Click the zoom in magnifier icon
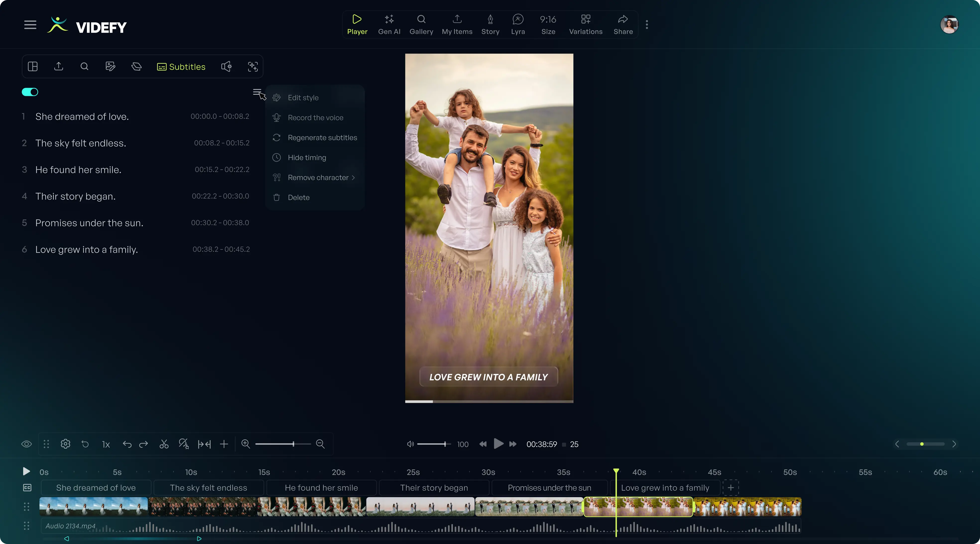The width and height of the screenshot is (980, 544). (246, 444)
